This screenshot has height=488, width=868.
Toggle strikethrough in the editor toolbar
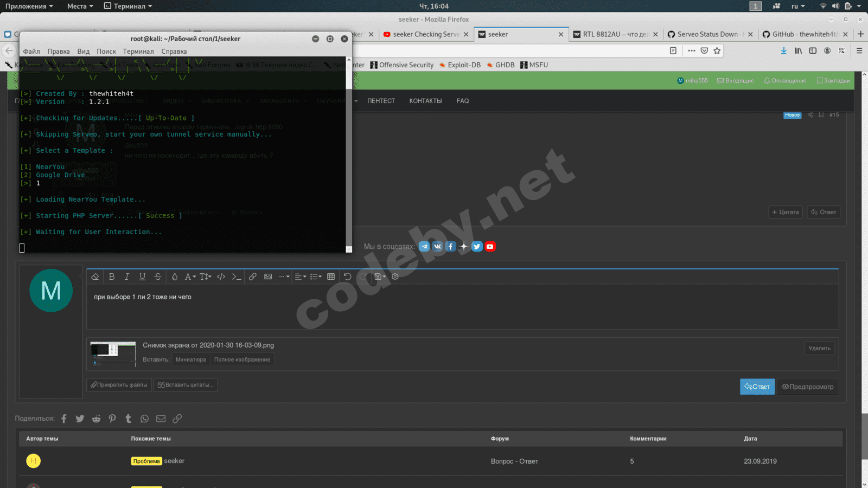157,277
